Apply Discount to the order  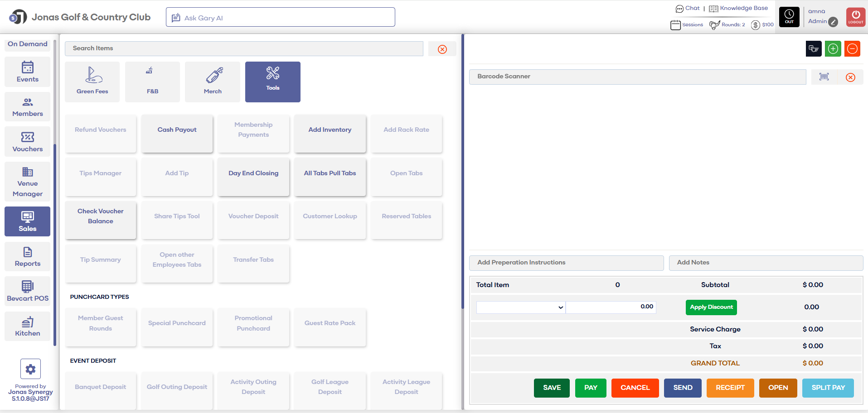click(x=711, y=307)
